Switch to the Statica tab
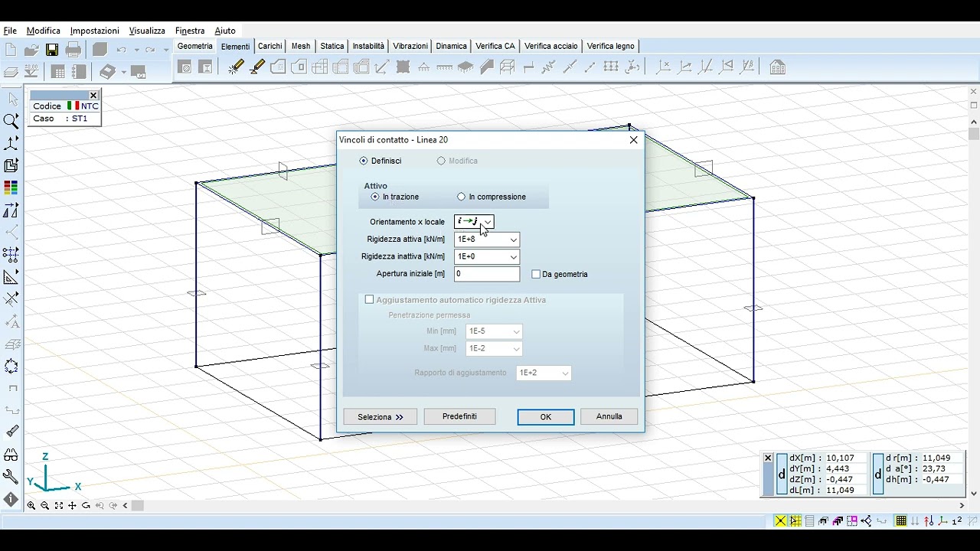 coord(332,46)
